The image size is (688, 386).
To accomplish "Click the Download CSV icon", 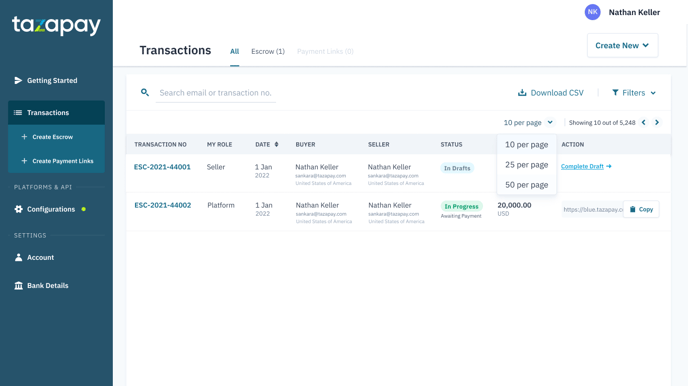I will [522, 93].
